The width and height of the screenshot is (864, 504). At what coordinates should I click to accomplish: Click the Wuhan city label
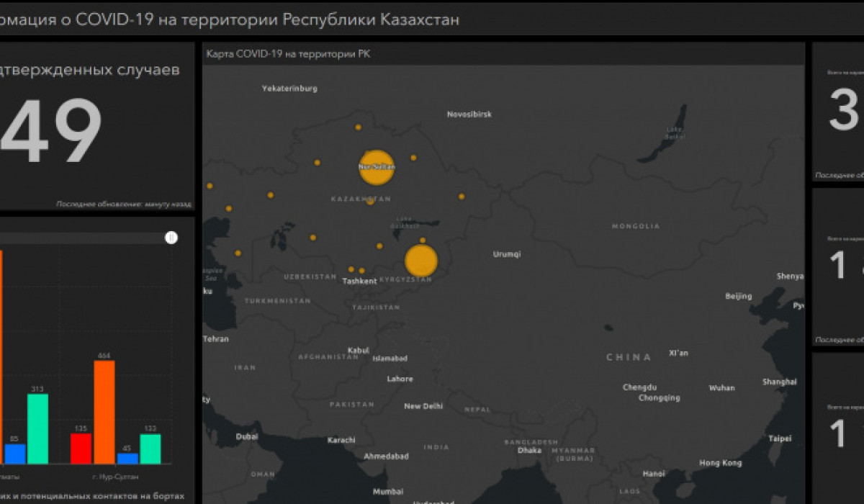(x=722, y=388)
